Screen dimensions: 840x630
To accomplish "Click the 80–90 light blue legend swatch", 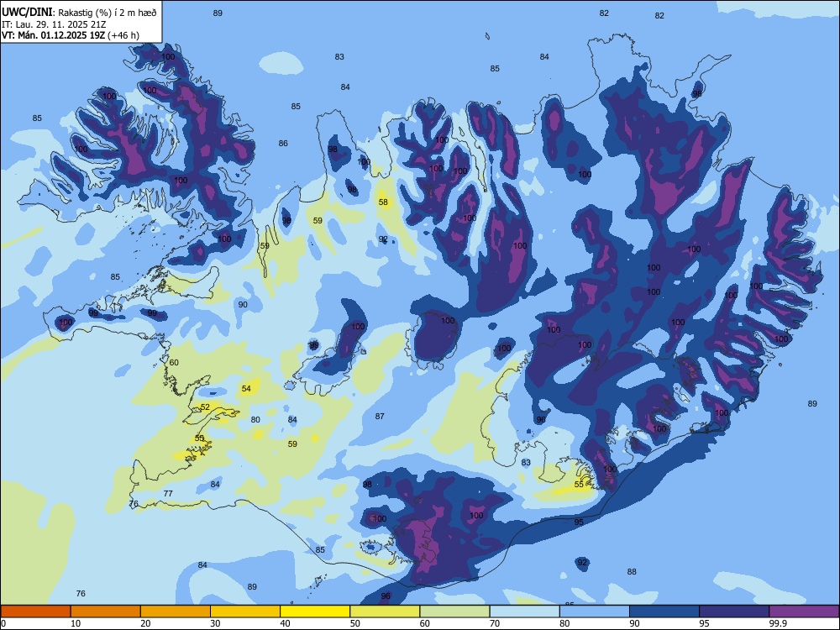I will coord(595,612).
